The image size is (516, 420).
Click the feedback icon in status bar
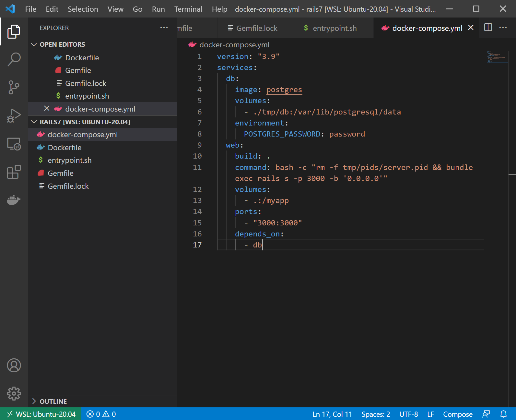486,414
